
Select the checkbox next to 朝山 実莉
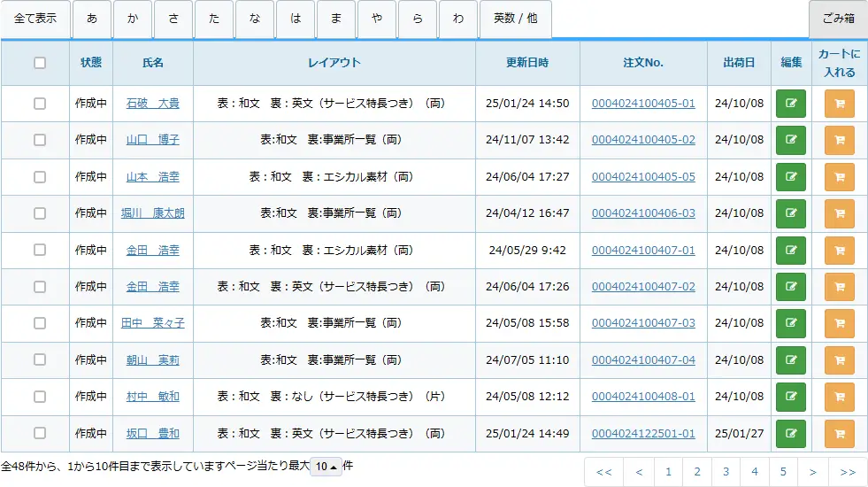tap(40, 360)
